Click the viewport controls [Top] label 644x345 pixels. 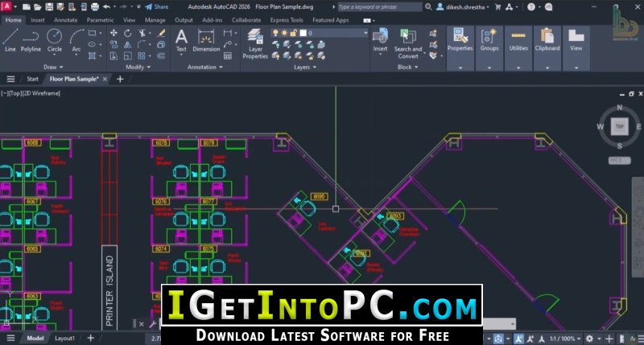[15, 93]
